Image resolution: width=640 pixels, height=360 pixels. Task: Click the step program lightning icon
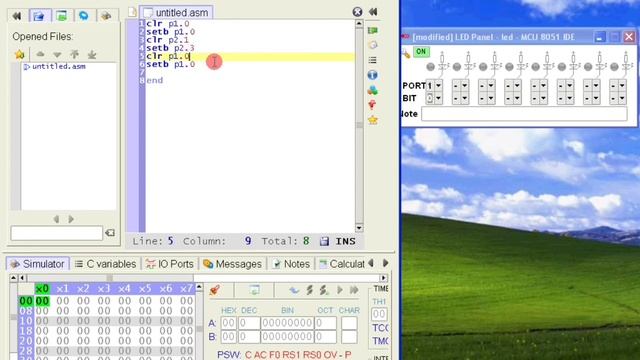(x=309, y=290)
